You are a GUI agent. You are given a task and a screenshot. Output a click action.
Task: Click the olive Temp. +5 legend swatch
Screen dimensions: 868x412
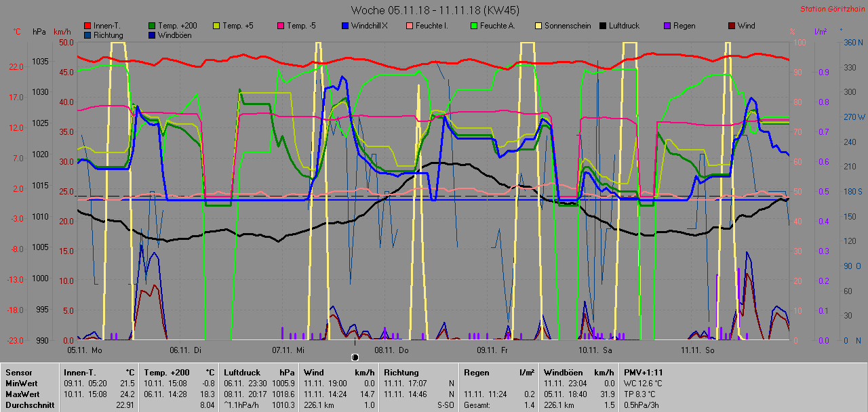pyautogui.click(x=217, y=26)
